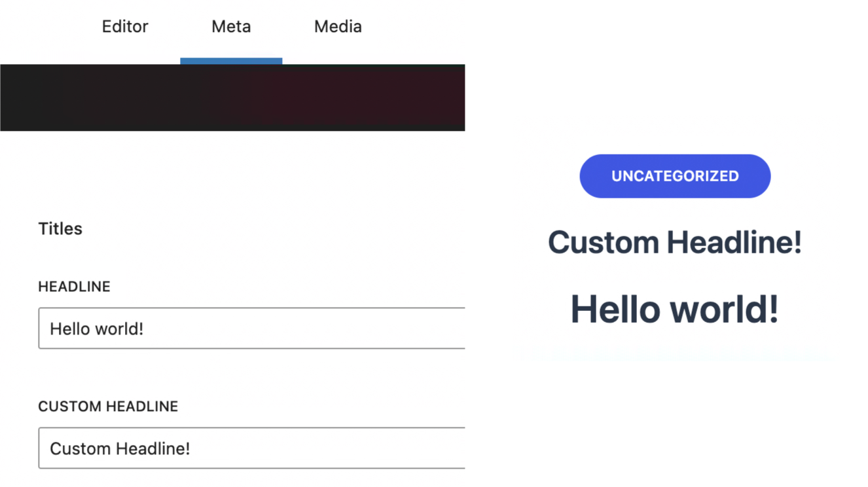Click "Headline!" in the preview heading

734,243
